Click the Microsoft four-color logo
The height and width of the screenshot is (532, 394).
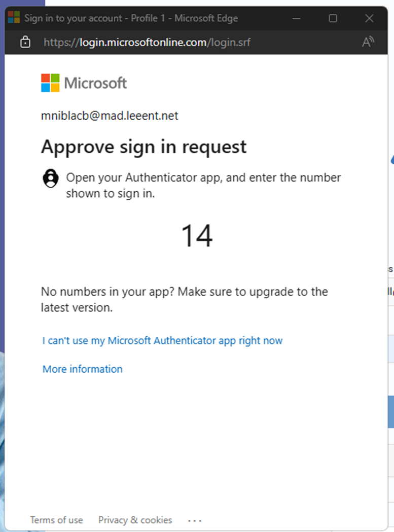[50, 83]
